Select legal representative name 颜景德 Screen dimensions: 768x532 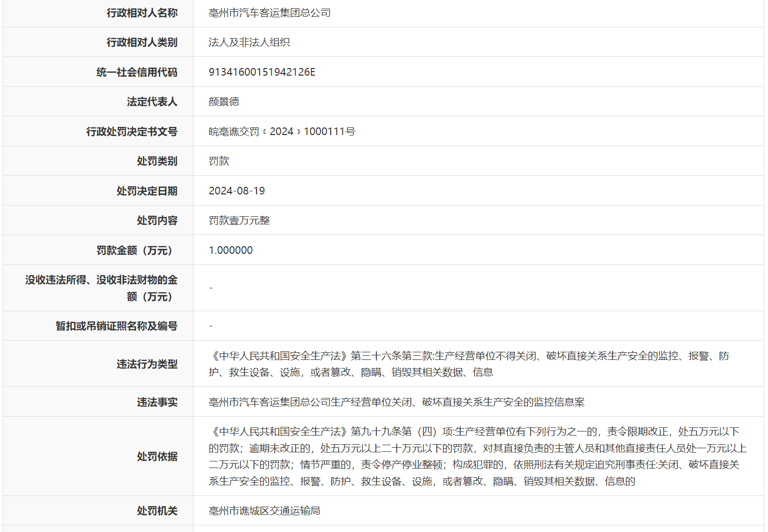224,102
